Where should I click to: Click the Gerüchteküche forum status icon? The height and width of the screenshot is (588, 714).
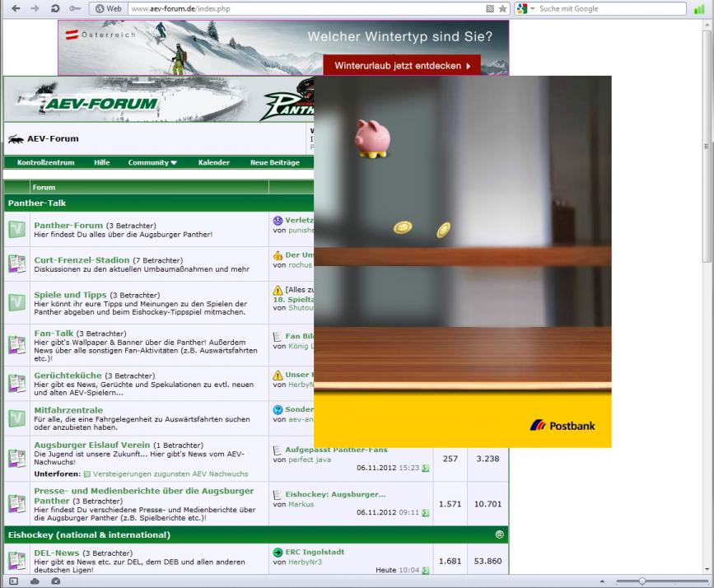[x=16, y=383]
